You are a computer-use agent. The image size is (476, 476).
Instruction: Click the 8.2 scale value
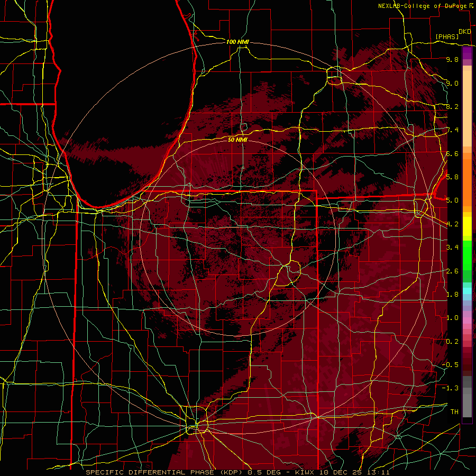[x=452, y=106]
